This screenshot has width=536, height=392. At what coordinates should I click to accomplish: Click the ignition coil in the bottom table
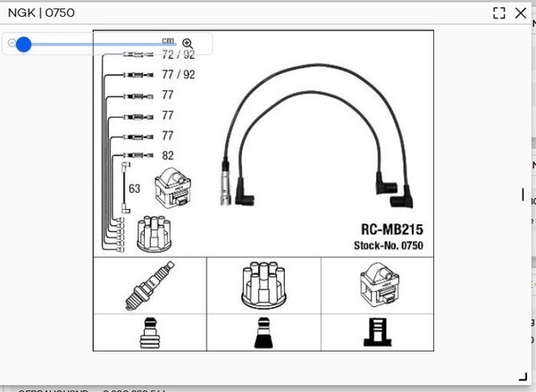coord(380,284)
